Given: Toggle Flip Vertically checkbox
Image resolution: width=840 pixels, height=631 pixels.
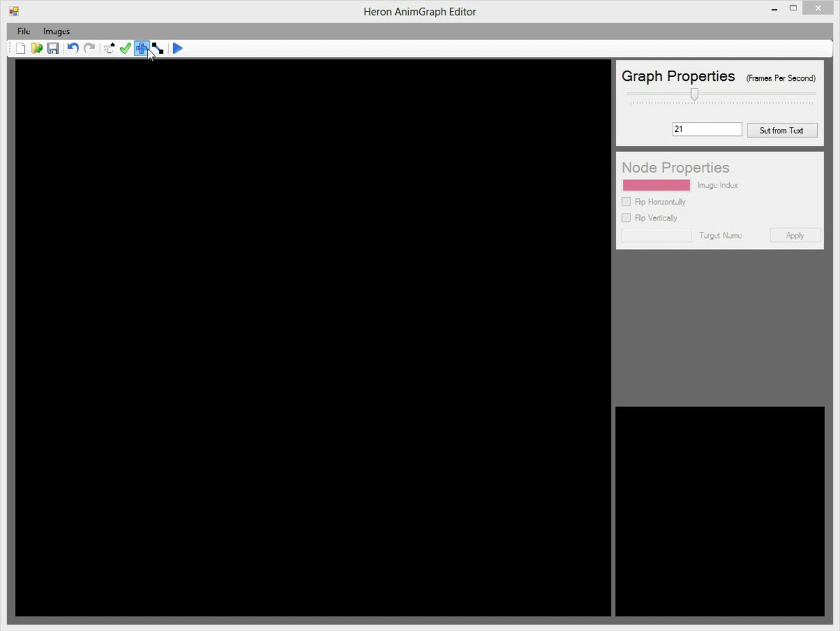Looking at the screenshot, I should pyautogui.click(x=626, y=218).
